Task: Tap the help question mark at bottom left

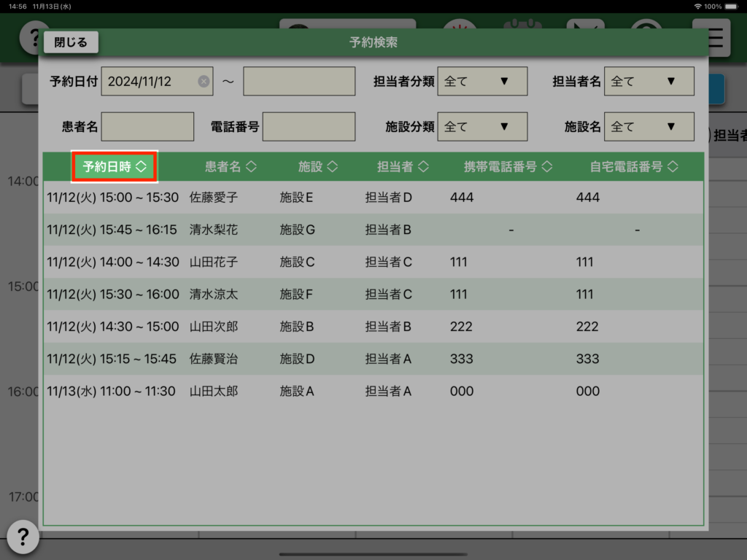Action: click(23, 537)
